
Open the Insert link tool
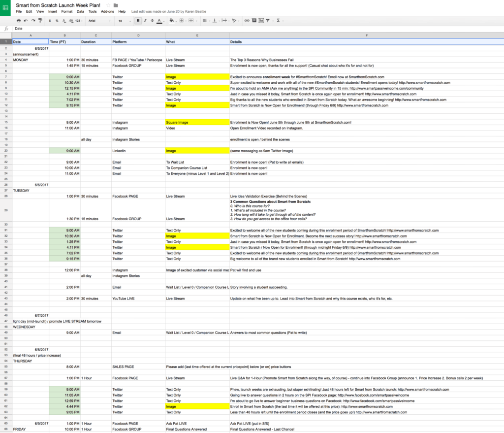pos(247,21)
